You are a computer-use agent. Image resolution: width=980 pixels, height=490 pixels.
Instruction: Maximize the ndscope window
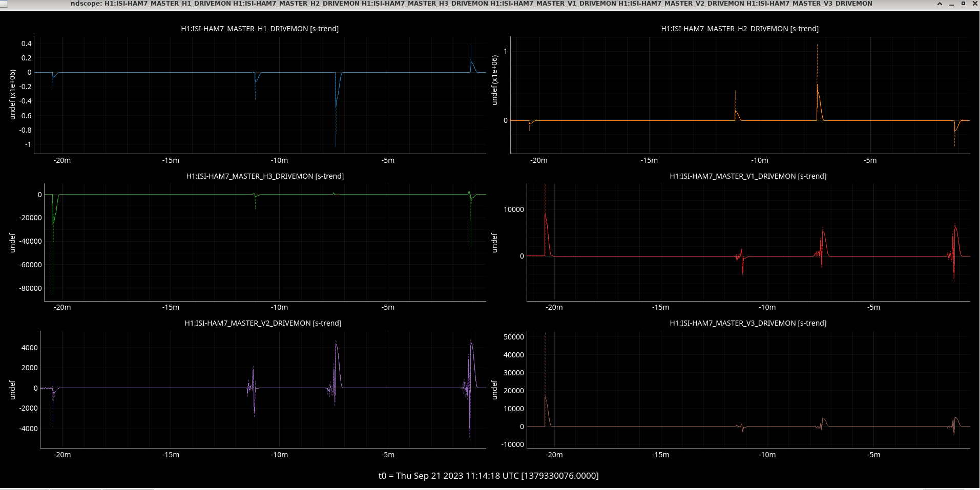click(x=963, y=4)
